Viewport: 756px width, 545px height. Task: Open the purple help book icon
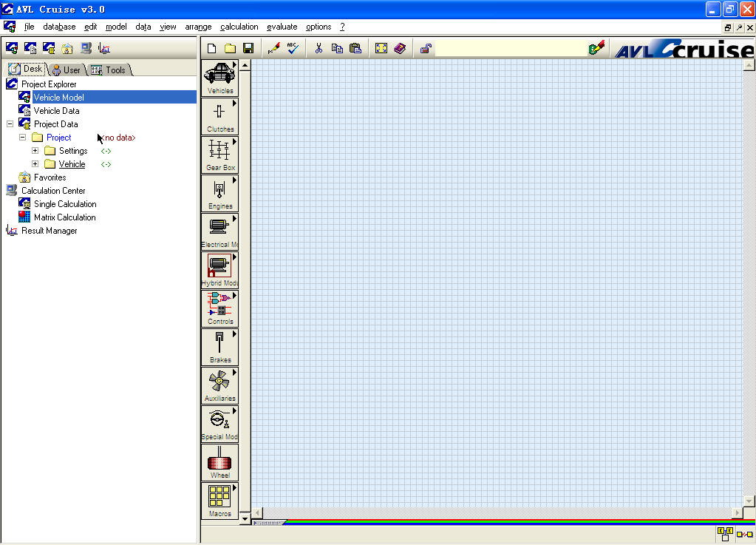400,48
